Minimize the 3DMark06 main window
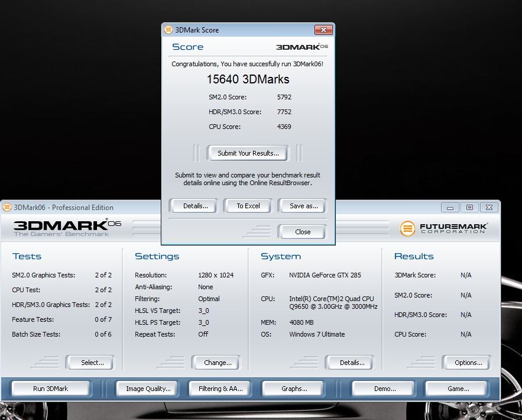This screenshot has width=522, height=420. (450, 208)
